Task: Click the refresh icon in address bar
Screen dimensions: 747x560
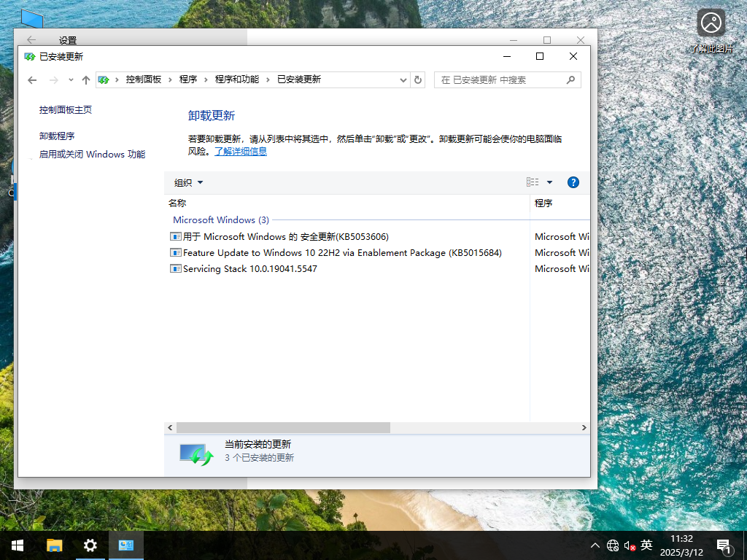Action: pos(417,79)
